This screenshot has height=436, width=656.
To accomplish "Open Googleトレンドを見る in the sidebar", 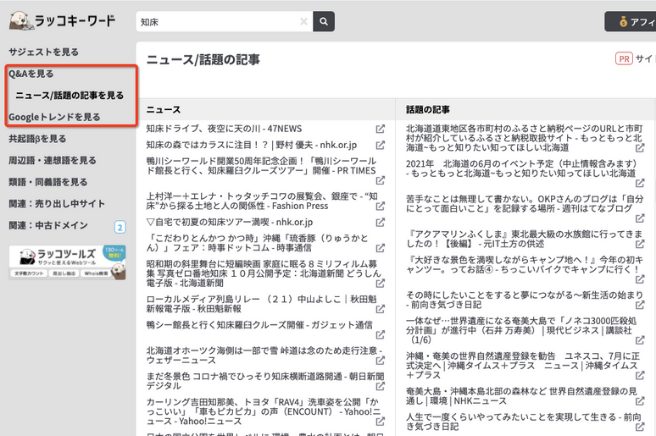I will coord(54,117).
